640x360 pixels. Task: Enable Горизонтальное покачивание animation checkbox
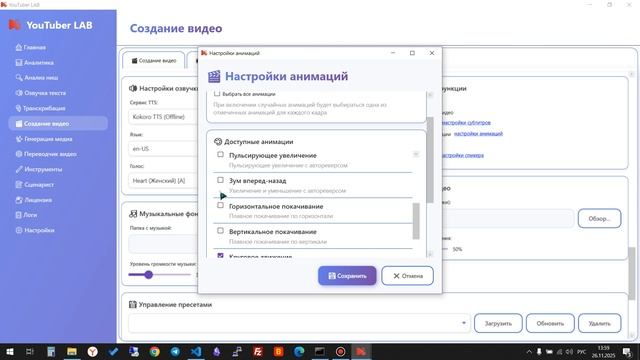pyautogui.click(x=220, y=205)
